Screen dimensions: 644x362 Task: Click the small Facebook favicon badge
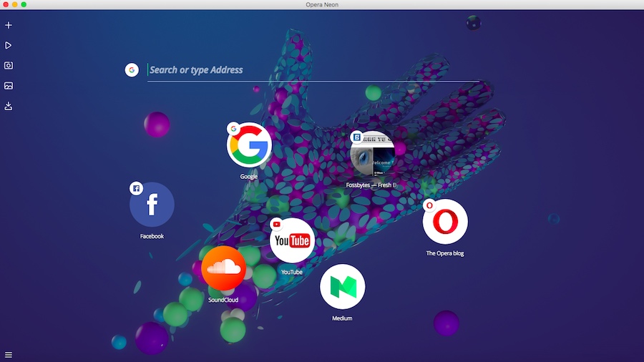(x=137, y=188)
